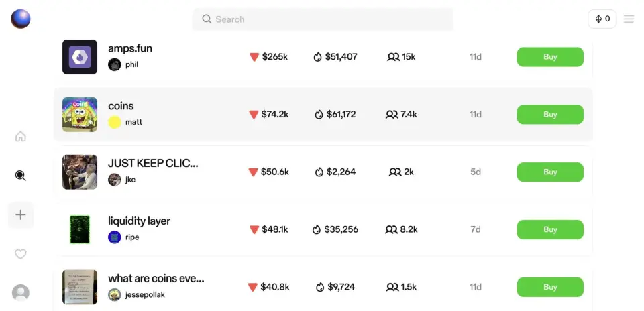644x311 pixels.
Task: Open jessepollak creator link
Action: [x=144, y=295]
